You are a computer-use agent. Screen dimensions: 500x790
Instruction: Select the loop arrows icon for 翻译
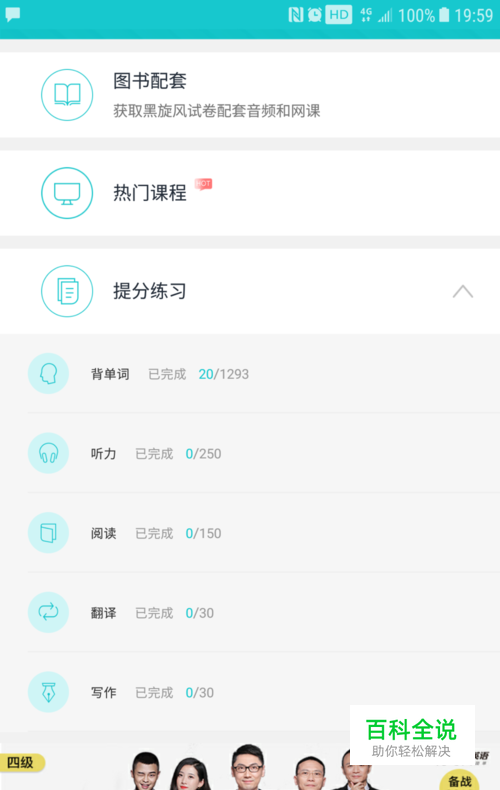[x=48, y=613]
